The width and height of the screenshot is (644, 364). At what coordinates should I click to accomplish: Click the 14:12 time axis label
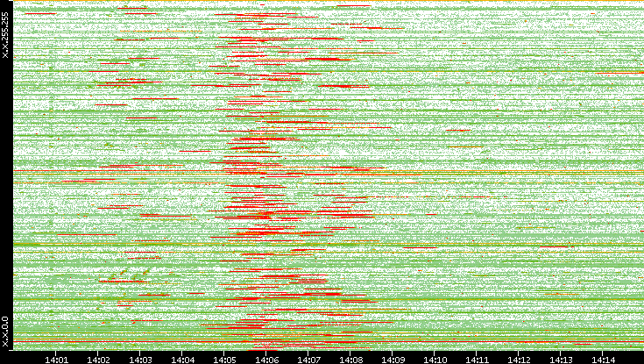519,360
